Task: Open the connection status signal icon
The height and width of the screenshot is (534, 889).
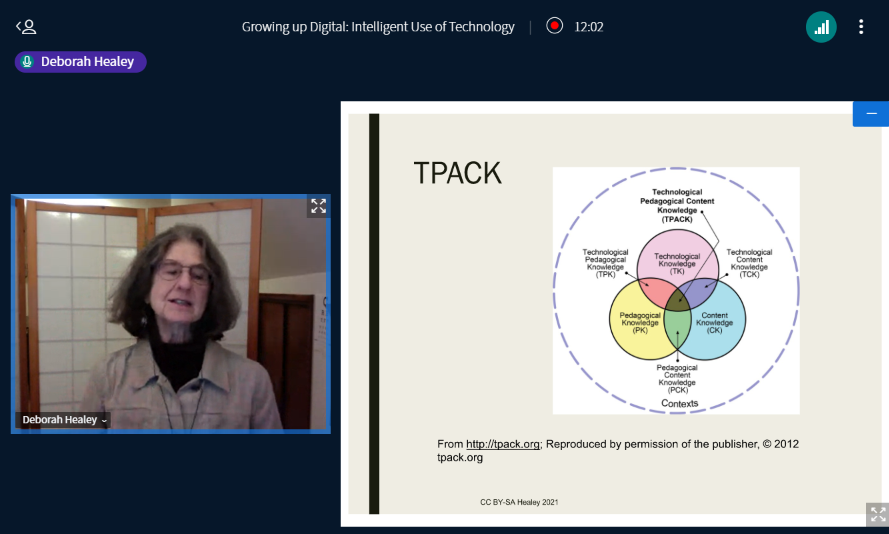Action: [x=821, y=27]
